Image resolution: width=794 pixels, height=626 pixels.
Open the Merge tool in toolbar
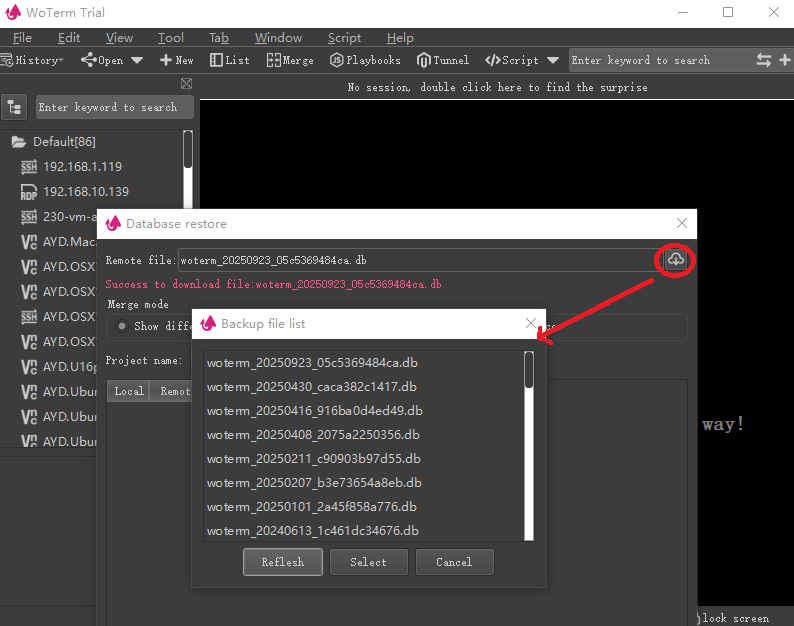coord(290,60)
